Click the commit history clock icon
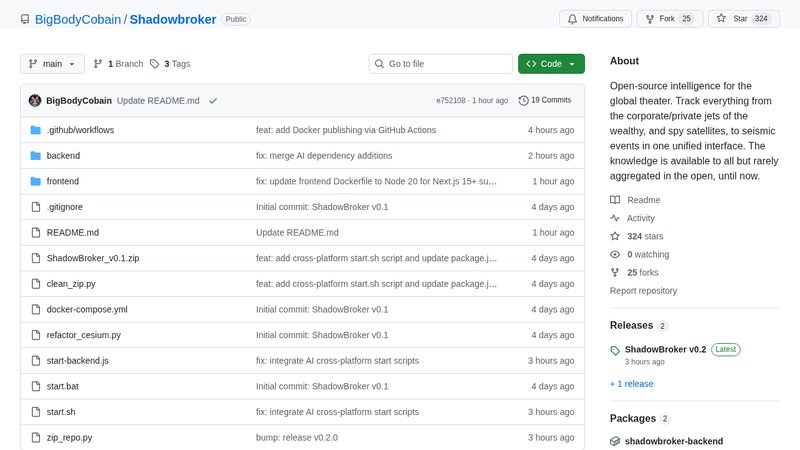800x450 pixels. click(x=524, y=101)
